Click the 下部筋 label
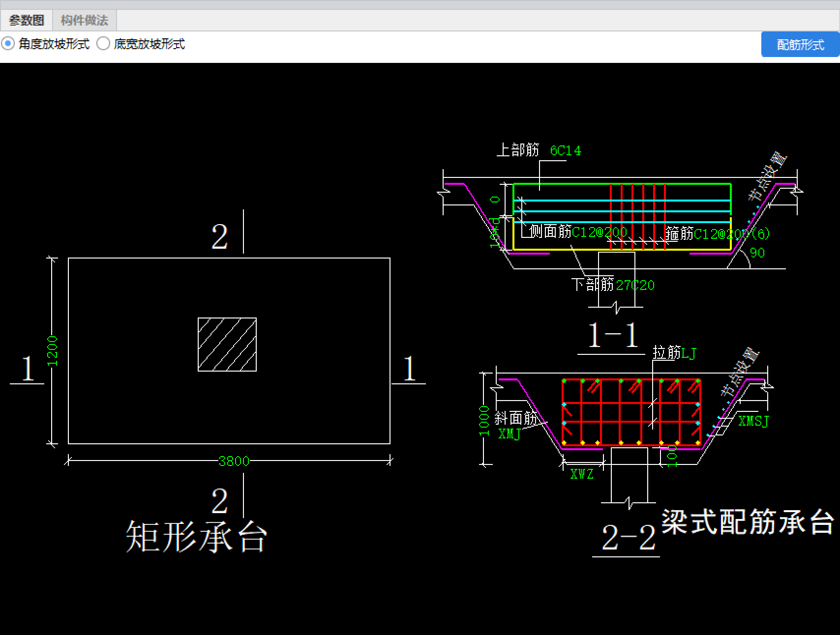Image resolution: width=840 pixels, height=635 pixels. point(593,285)
